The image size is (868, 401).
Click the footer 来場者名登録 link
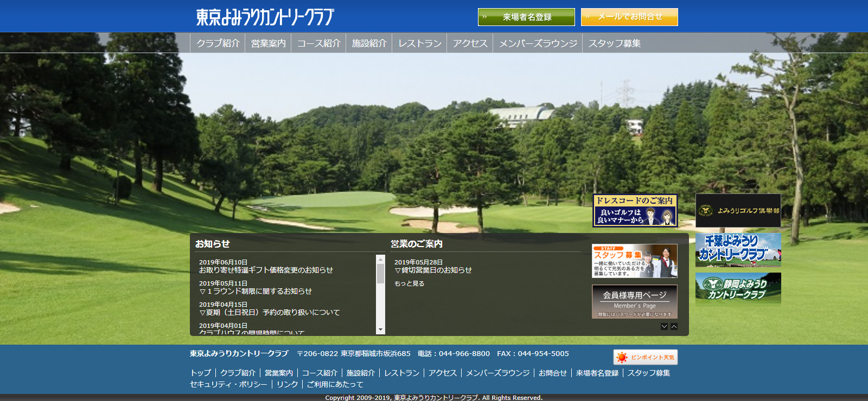pos(597,373)
